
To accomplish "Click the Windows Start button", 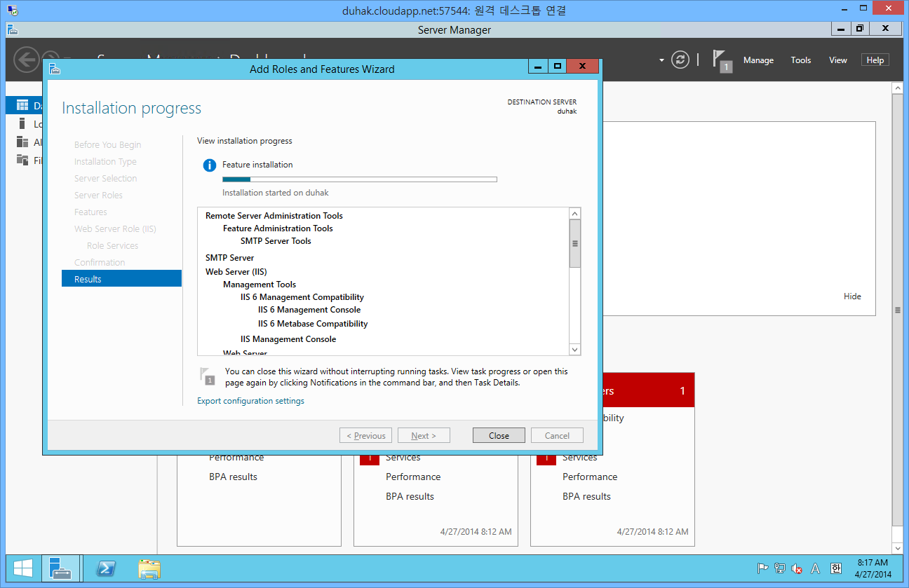I will (22, 568).
